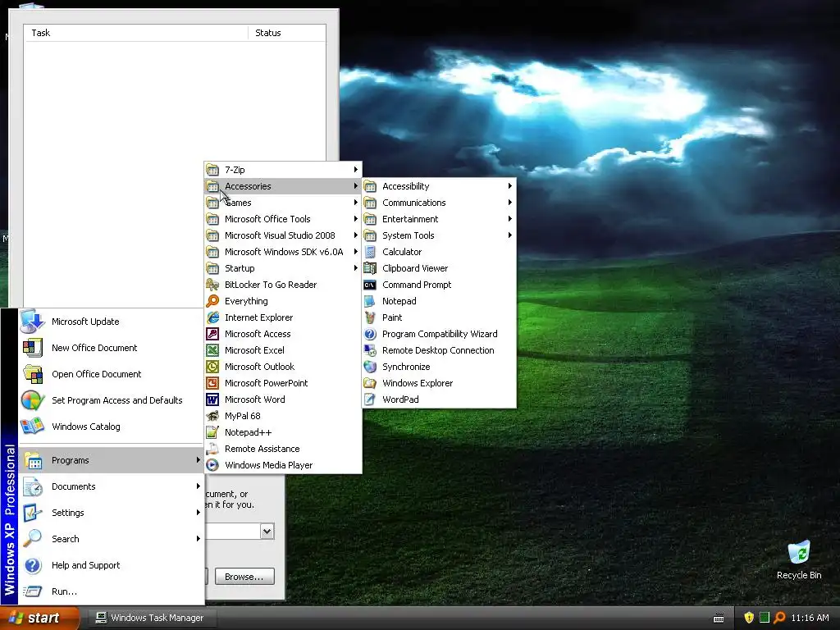
Task: Click the Synchronize icon
Action: point(370,367)
